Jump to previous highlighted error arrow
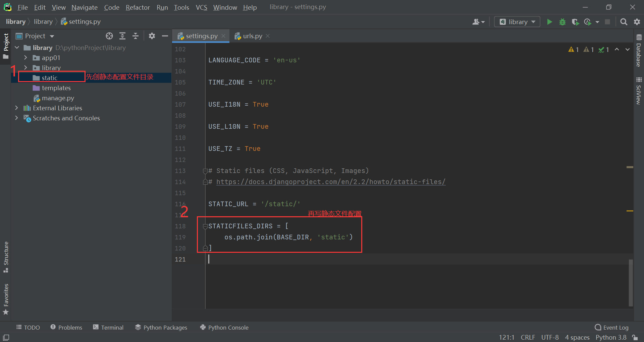 (617, 49)
